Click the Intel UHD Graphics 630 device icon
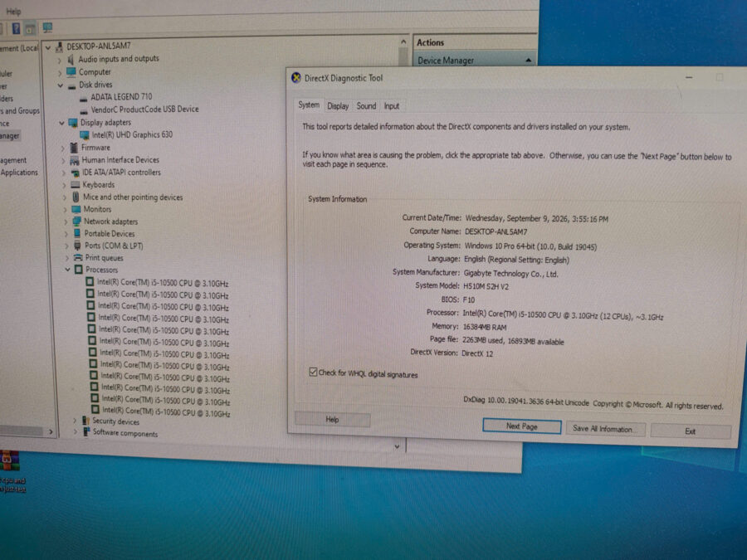The image size is (747, 560). (x=85, y=135)
